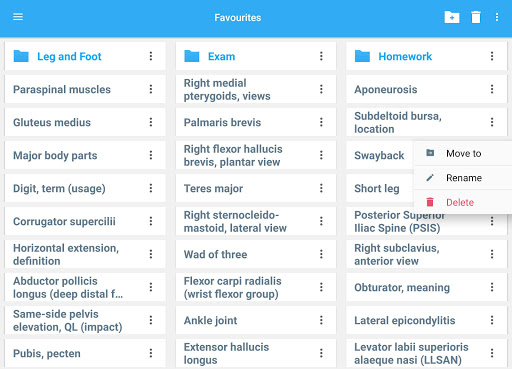Open the header overflow menu
Viewport: 512px width, 369px height.
pyautogui.click(x=497, y=17)
